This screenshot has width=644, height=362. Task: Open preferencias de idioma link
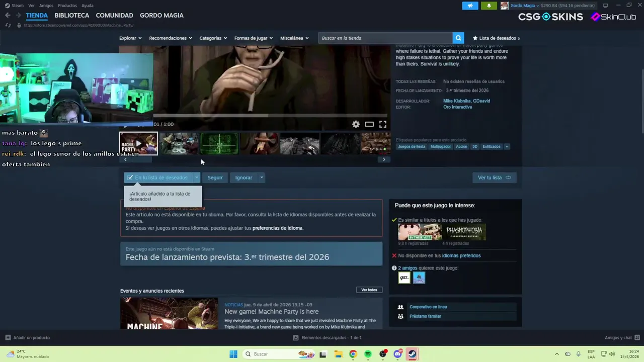tap(278, 228)
